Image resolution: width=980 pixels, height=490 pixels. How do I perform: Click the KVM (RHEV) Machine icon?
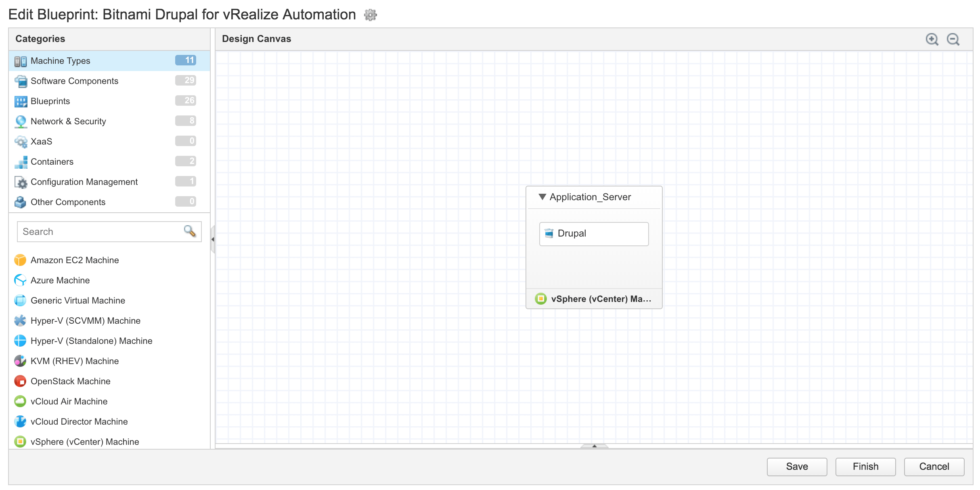click(20, 361)
